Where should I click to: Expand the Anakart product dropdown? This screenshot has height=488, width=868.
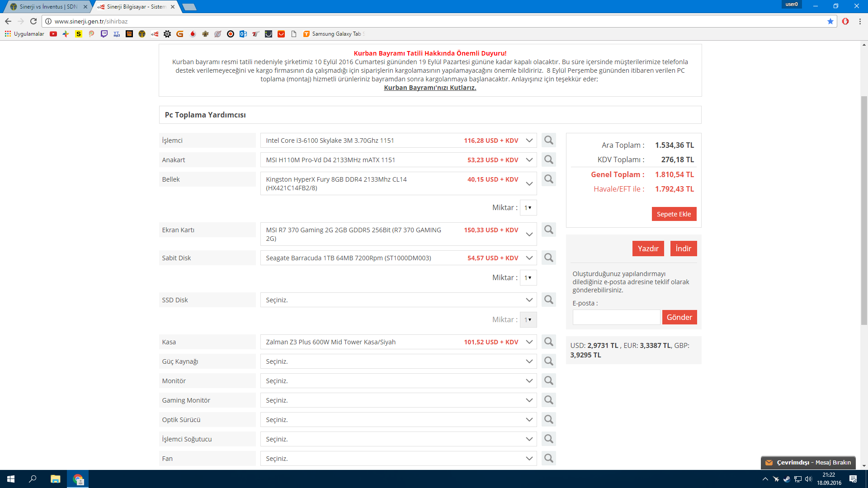tap(529, 160)
